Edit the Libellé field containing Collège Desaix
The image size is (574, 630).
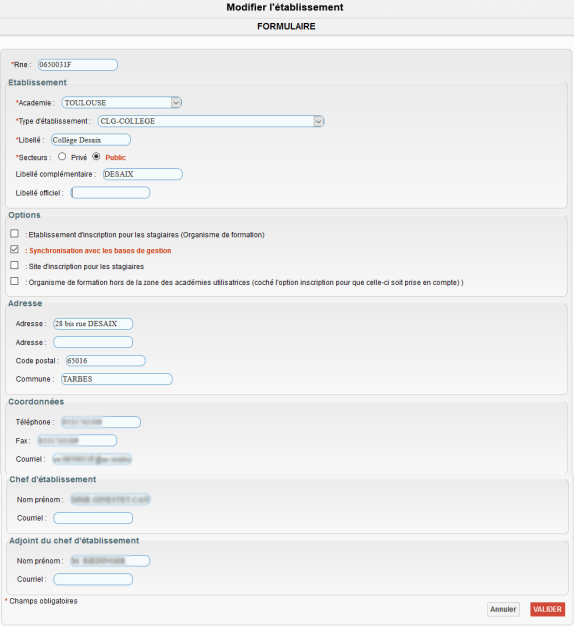pos(91,140)
